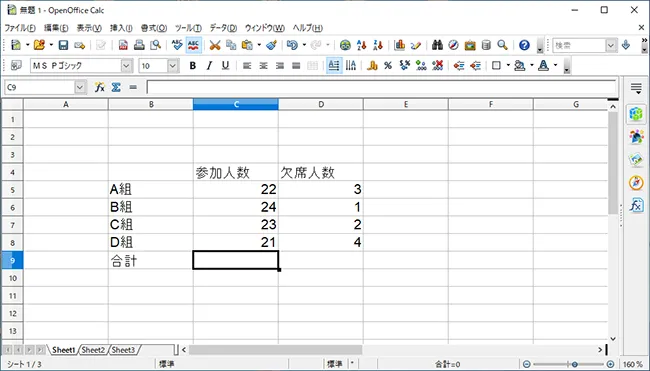Save the spreadsheet with floppy icon
Viewport: 650px width, 371px height.
(63, 45)
